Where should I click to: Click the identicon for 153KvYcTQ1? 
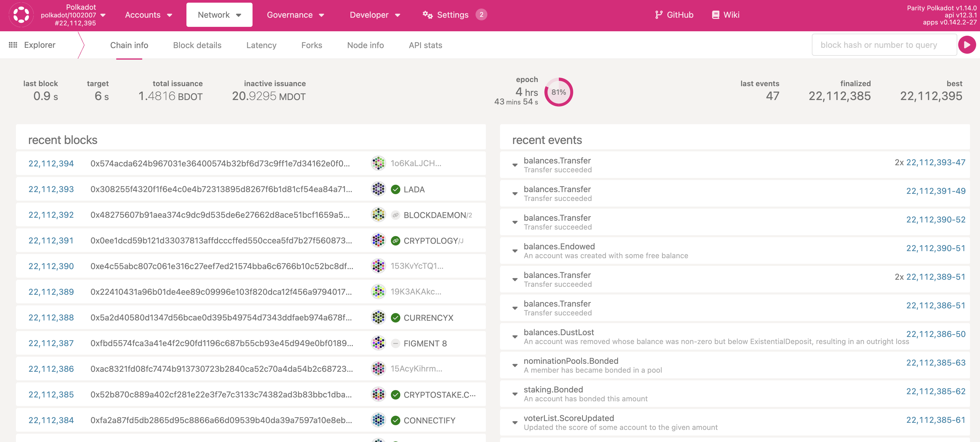[x=378, y=266]
